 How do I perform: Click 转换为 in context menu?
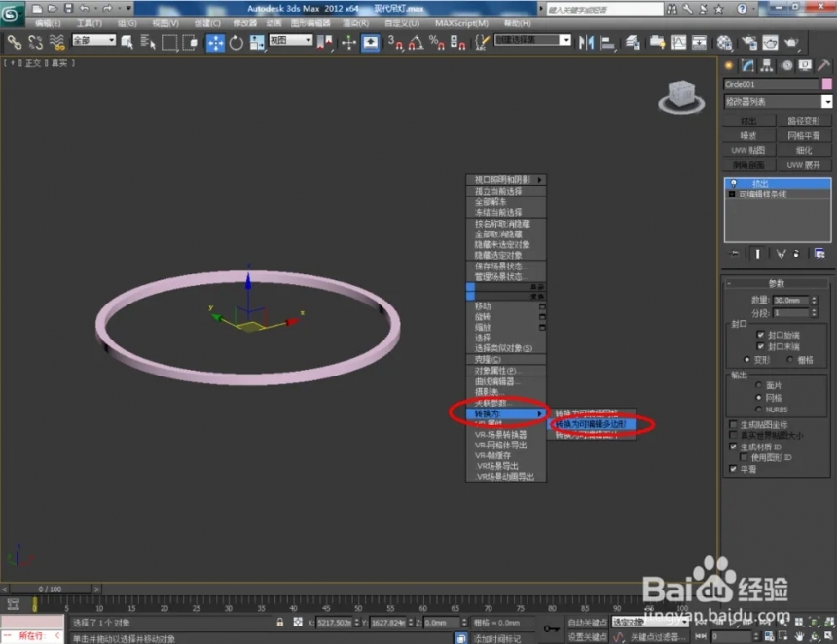coord(506,413)
